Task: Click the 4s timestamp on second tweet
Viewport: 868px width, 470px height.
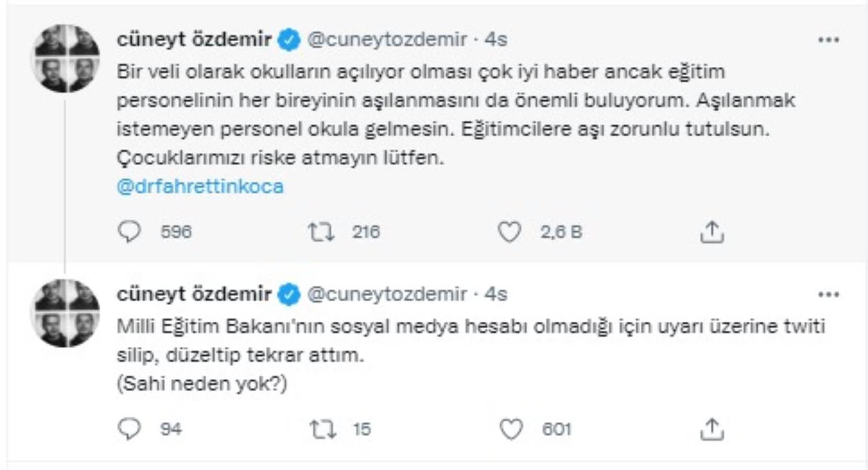Action: (x=496, y=295)
